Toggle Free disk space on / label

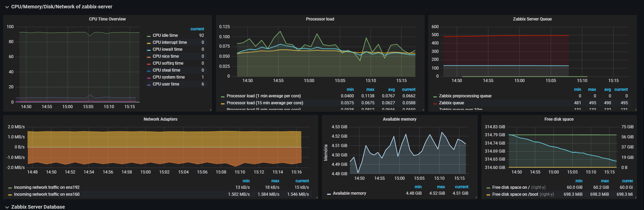(511, 187)
